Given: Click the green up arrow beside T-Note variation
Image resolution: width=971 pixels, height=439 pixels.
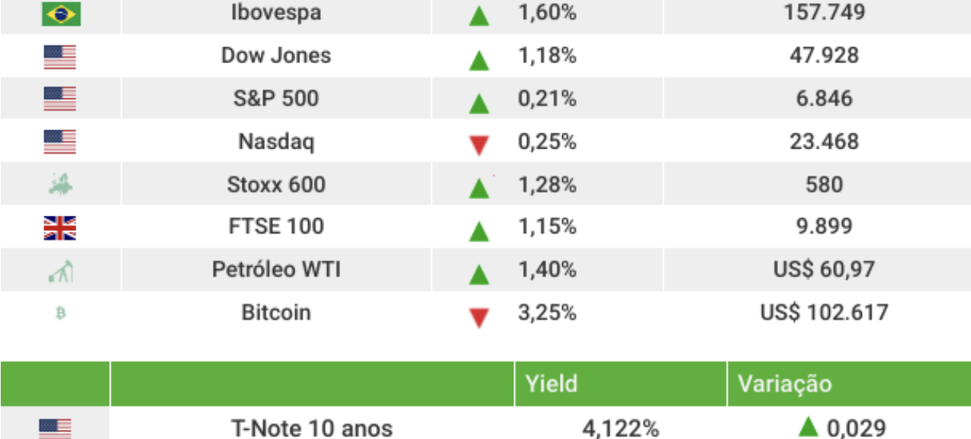Looking at the screenshot, I should (x=808, y=428).
